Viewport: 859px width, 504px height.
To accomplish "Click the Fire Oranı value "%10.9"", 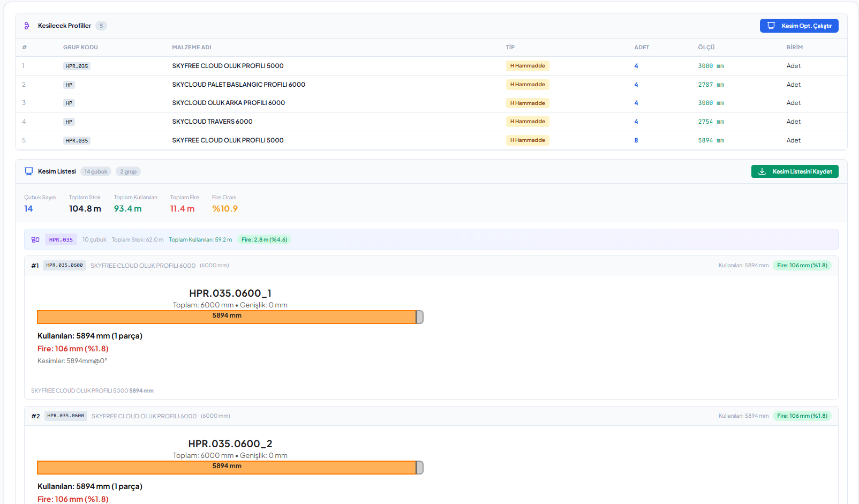I will pyautogui.click(x=225, y=209).
